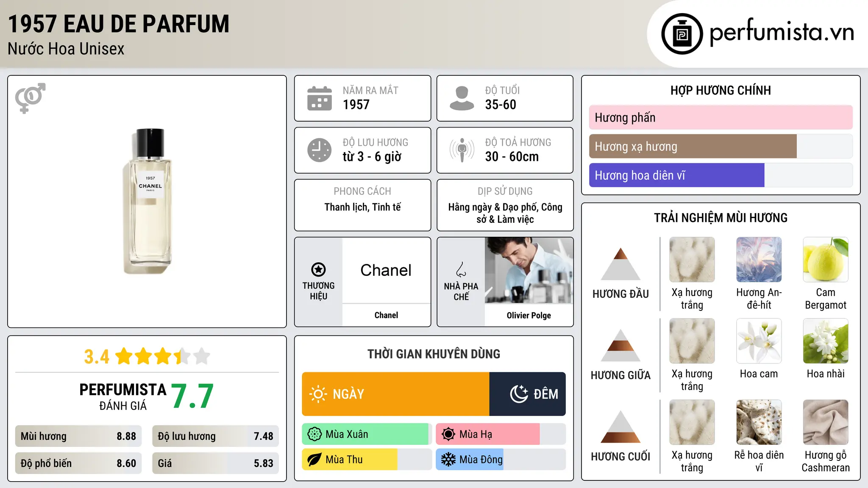This screenshot has height=488, width=868.
Task: Click the từ 3 - 6 giờ longevity value
Action: coord(372,157)
